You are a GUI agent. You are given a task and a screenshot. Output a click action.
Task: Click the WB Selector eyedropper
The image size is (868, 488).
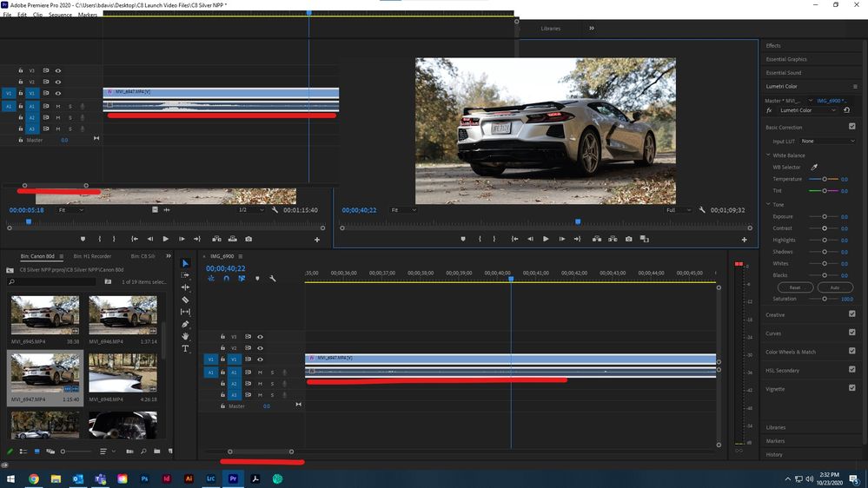[814, 167]
